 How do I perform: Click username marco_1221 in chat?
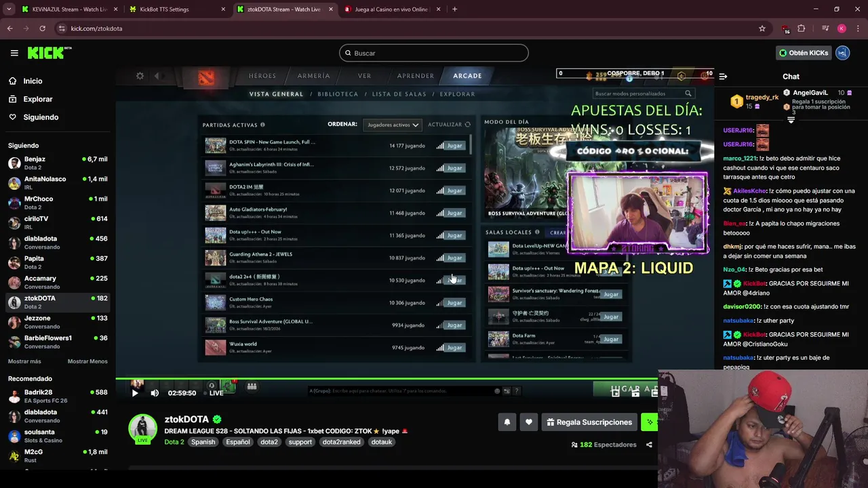(738, 158)
